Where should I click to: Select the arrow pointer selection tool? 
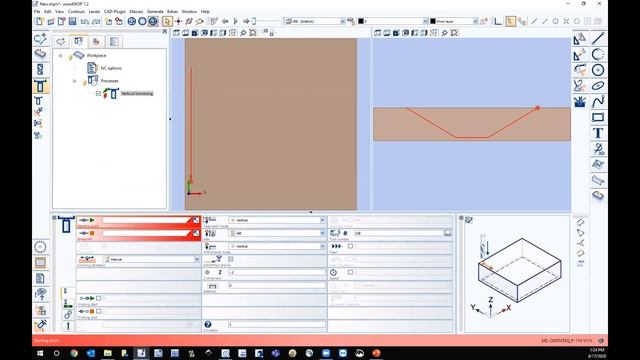(167, 21)
